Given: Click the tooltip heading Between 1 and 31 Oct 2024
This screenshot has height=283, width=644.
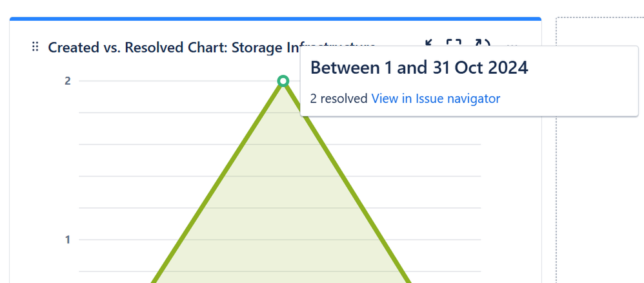Looking at the screenshot, I should (x=419, y=67).
